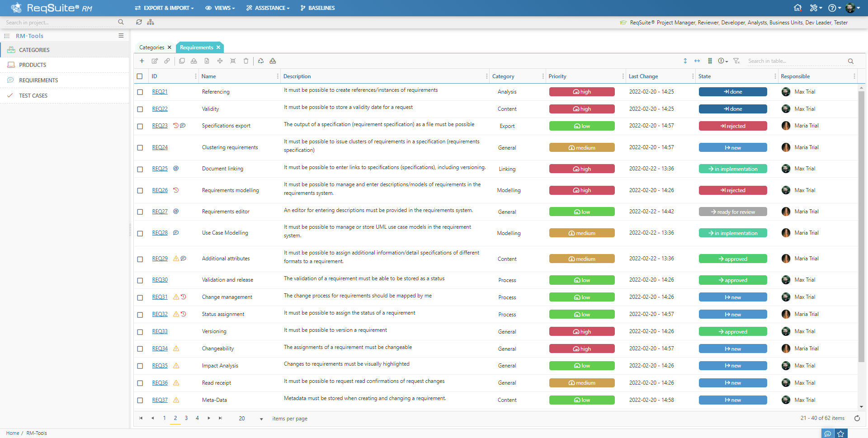Screen dimensions: 868x438
Task: Open requirement REQ25 via its link
Action: [160, 169]
